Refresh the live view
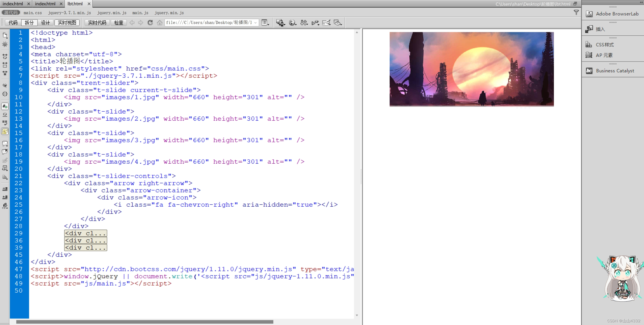The width and height of the screenshot is (644, 325). [x=150, y=23]
